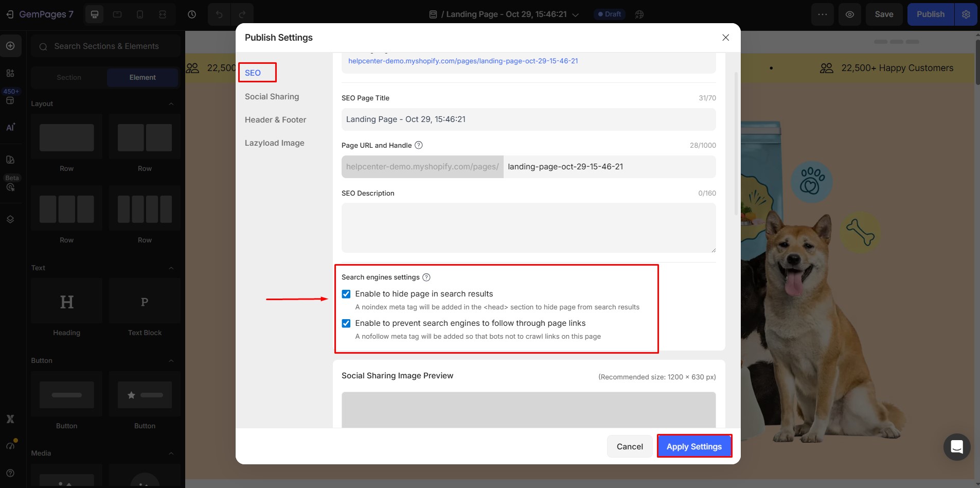Collapse the Layout section in sidebar
The width and height of the screenshot is (980, 488).
coord(171,104)
